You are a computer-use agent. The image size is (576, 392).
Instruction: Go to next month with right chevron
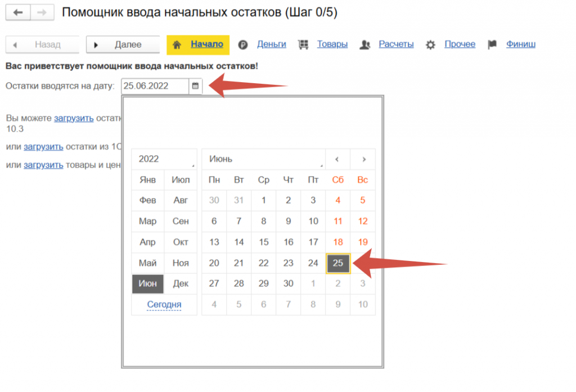(x=363, y=159)
